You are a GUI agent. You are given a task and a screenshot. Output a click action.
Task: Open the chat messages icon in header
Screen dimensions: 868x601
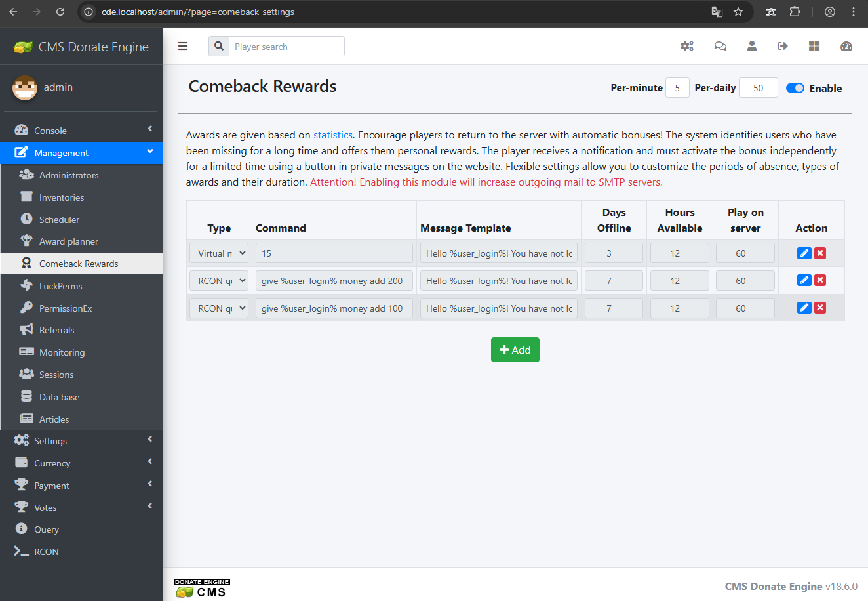point(720,46)
